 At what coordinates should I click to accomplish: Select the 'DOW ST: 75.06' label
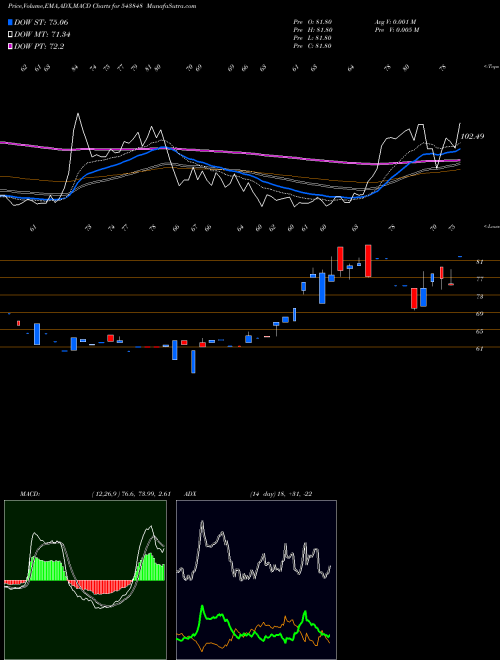click(41, 22)
